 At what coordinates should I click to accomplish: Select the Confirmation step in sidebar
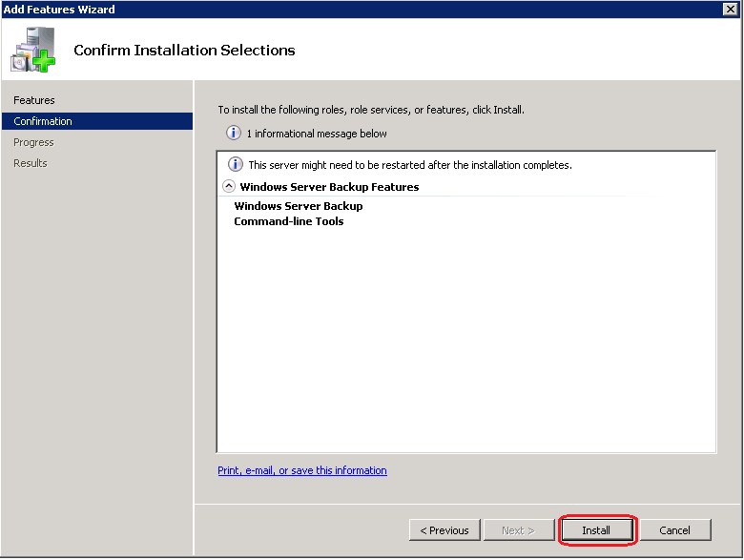pyautogui.click(x=97, y=121)
